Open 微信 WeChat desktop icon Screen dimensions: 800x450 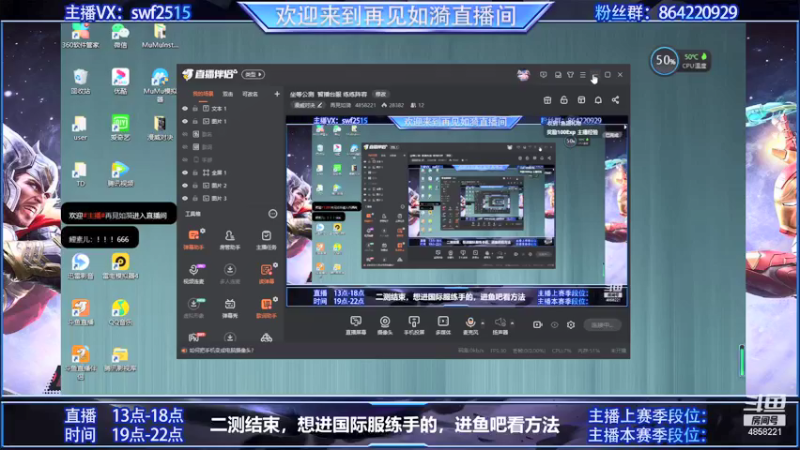[x=120, y=36]
